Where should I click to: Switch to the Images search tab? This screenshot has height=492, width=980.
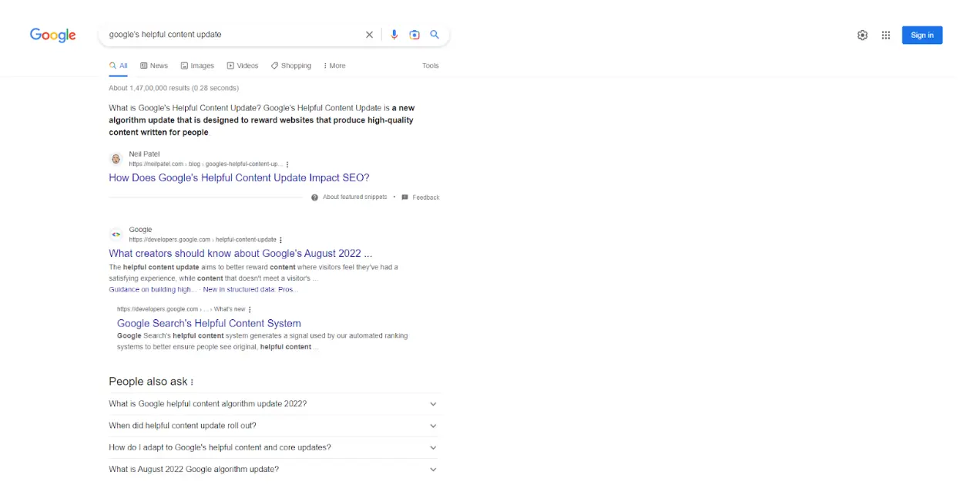pos(196,66)
